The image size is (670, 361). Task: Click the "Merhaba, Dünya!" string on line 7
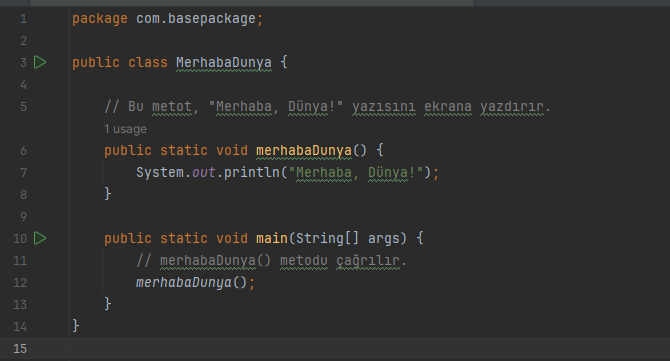(356, 173)
